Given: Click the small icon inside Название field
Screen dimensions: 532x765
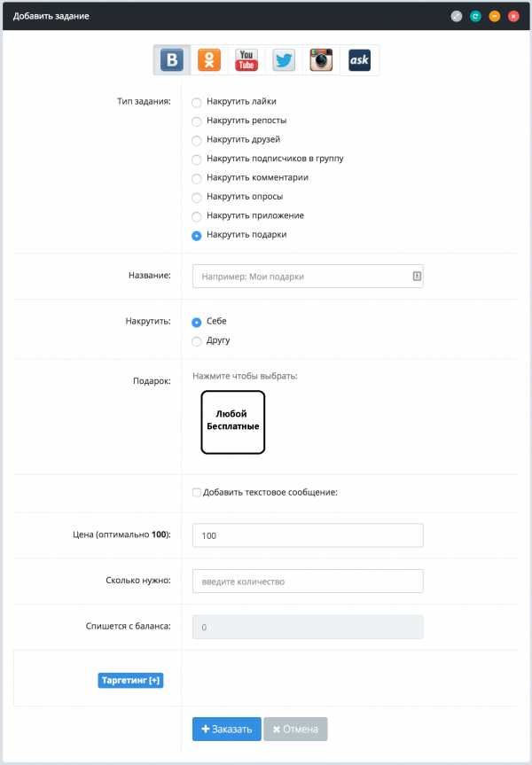Looking at the screenshot, I should [417, 277].
